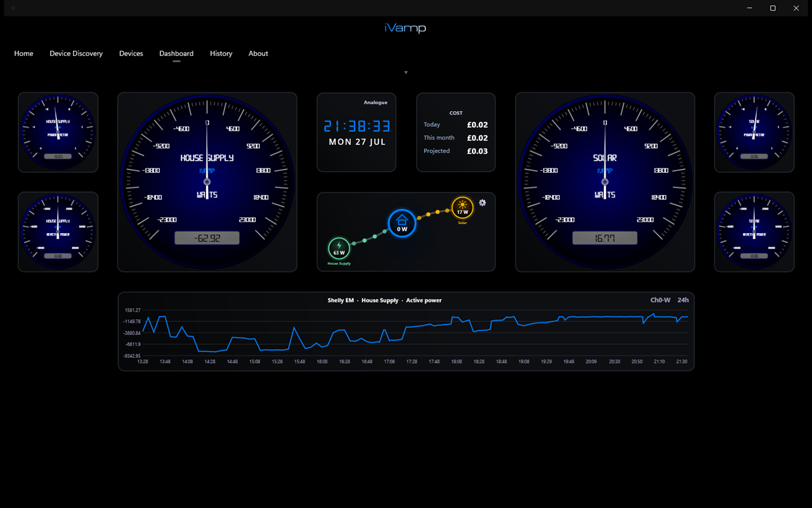Open the About page
The height and width of the screenshot is (508, 812).
pos(258,53)
